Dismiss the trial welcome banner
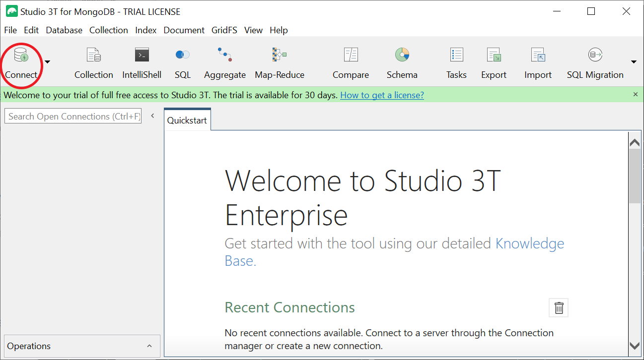This screenshot has height=360, width=644. [x=635, y=94]
